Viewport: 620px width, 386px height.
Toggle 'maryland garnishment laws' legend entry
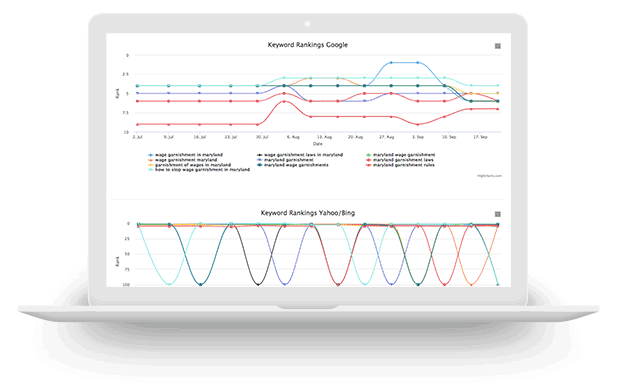(400, 160)
